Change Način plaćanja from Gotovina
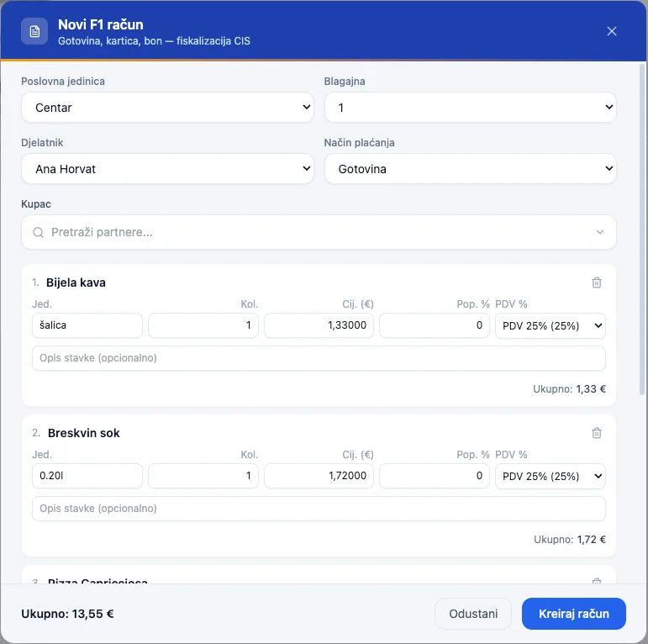648x644 pixels. [471, 169]
